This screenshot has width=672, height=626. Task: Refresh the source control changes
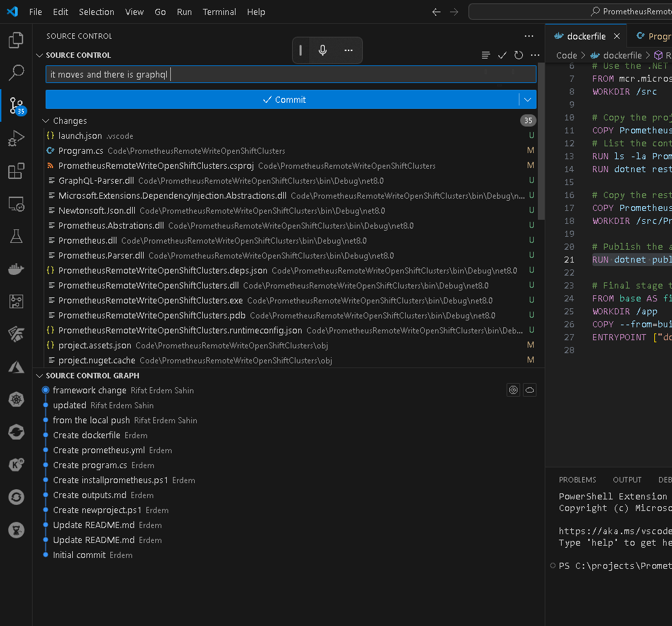(x=519, y=55)
